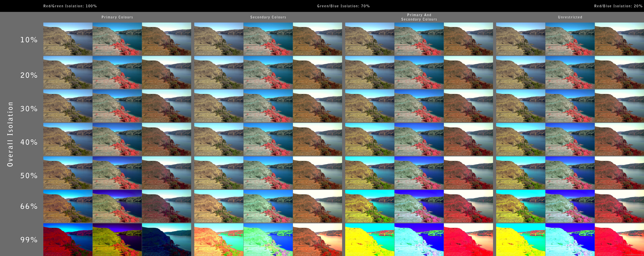644x256 pixels.
Task: Select 20% Primary And Secondary brown-toned thumbnail
Action: click(468, 72)
